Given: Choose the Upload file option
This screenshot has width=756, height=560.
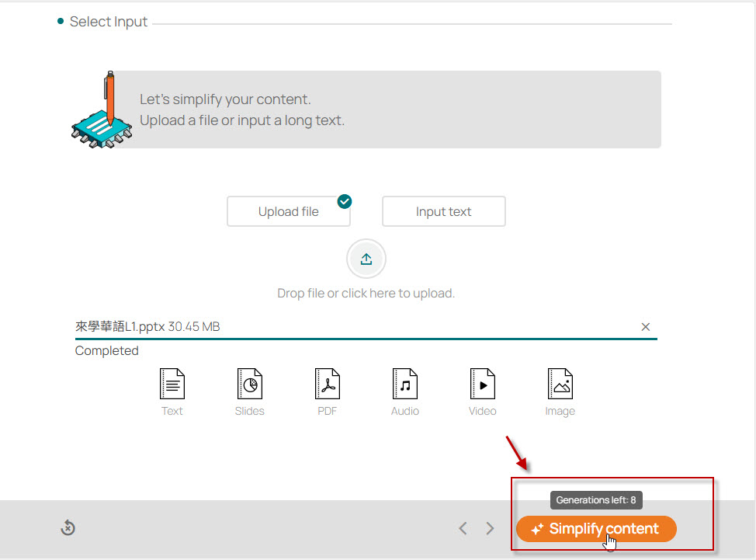Looking at the screenshot, I should [x=288, y=211].
